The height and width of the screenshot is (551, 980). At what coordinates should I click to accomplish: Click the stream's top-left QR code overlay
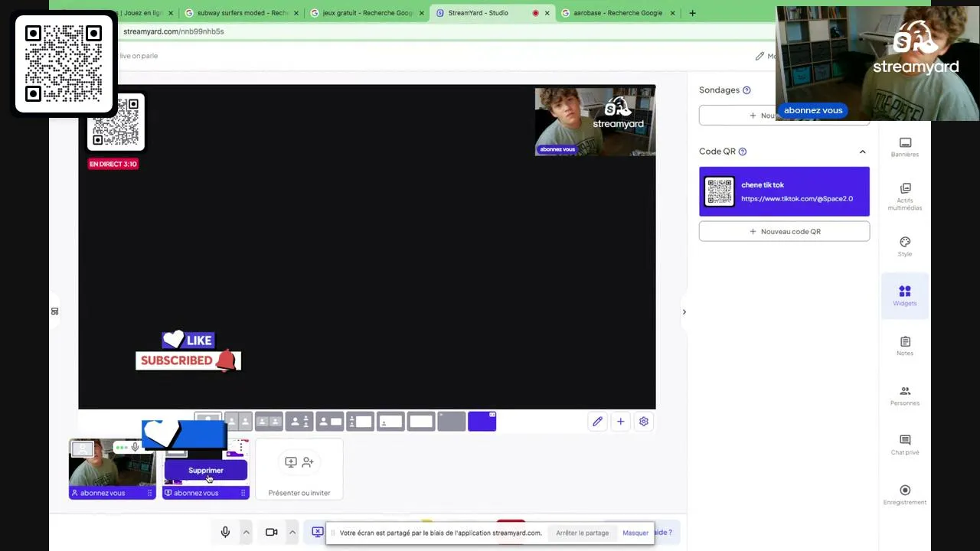click(x=116, y=123)
